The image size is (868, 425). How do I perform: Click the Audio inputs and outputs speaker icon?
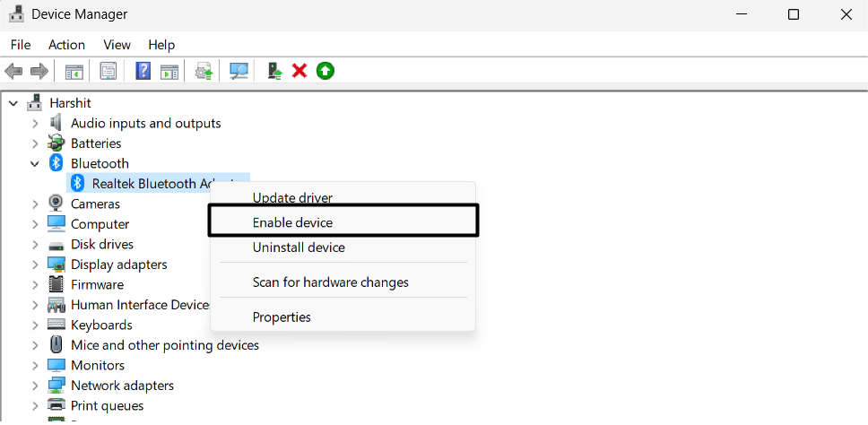[56, 123]
